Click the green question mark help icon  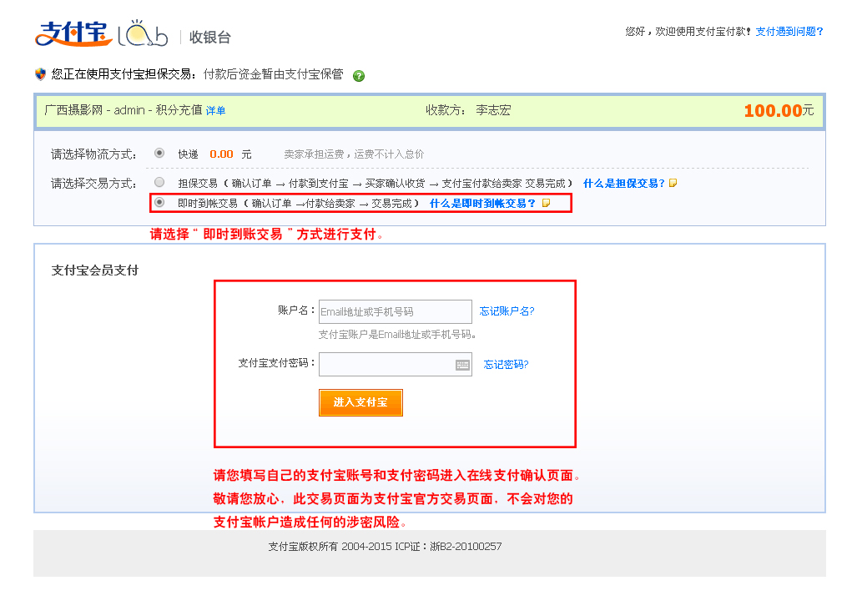(359, 76)
